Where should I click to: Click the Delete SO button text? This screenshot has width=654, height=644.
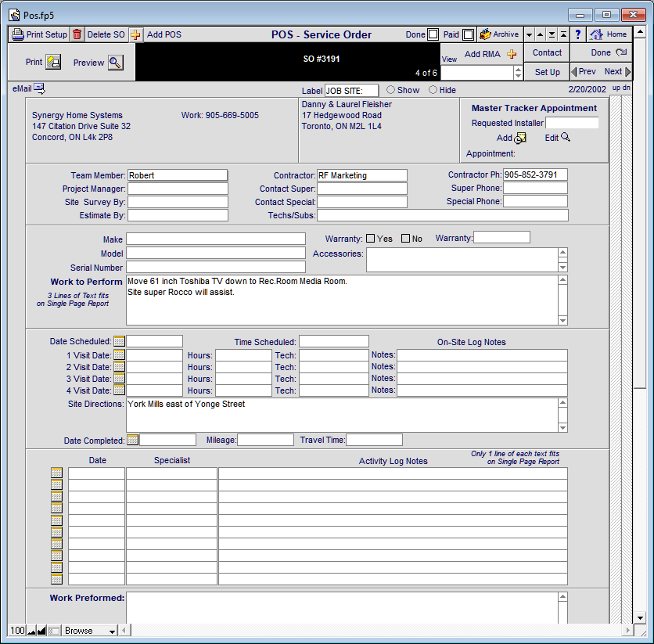tap(106, 34)
